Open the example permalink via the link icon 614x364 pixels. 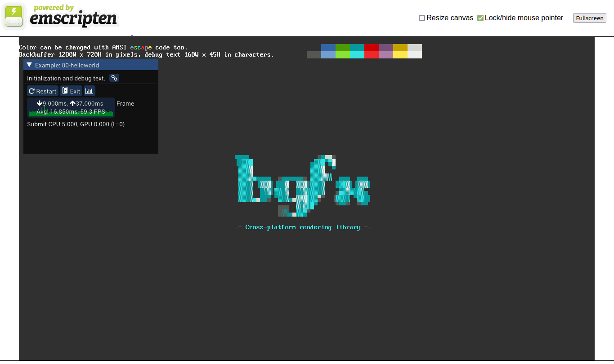point(114,78)
